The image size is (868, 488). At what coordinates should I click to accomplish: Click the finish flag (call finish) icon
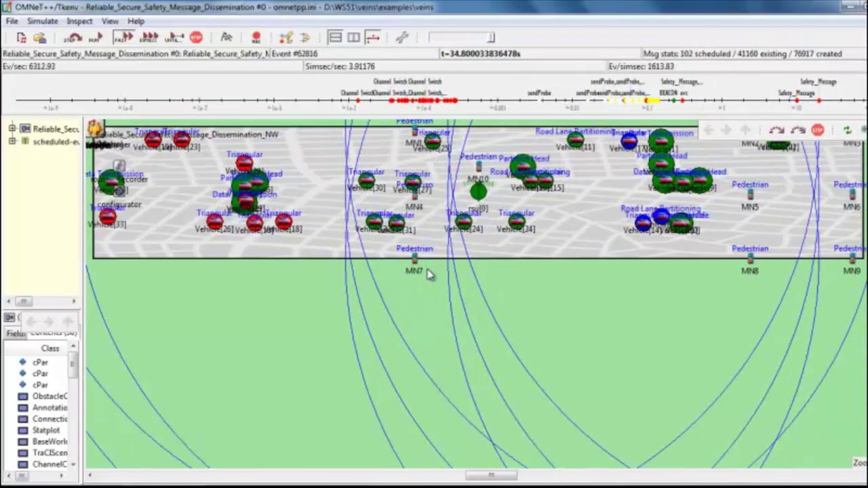pyautogui.click(x=226, y=37)
